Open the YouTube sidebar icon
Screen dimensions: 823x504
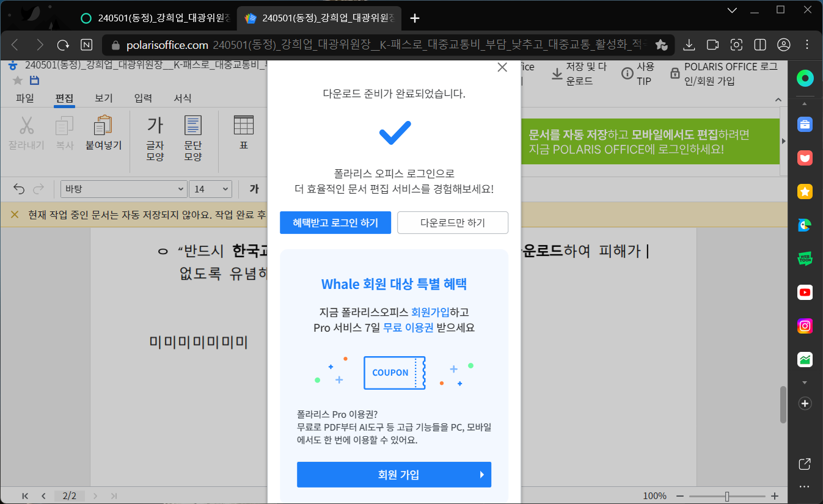(805, 293)
